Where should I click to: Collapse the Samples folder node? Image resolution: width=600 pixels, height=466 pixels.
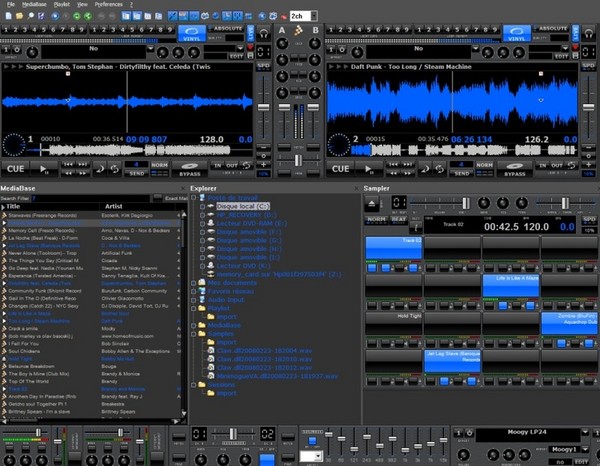194,334
